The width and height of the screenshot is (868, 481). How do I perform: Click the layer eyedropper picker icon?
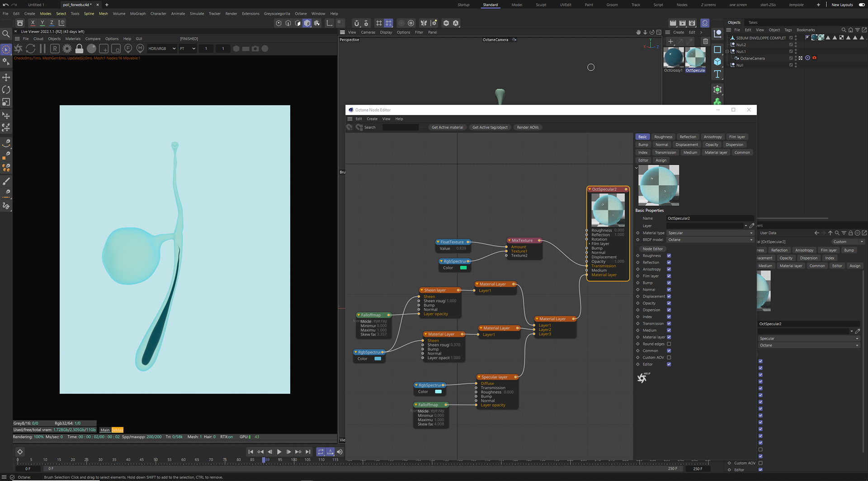[752, 226]
